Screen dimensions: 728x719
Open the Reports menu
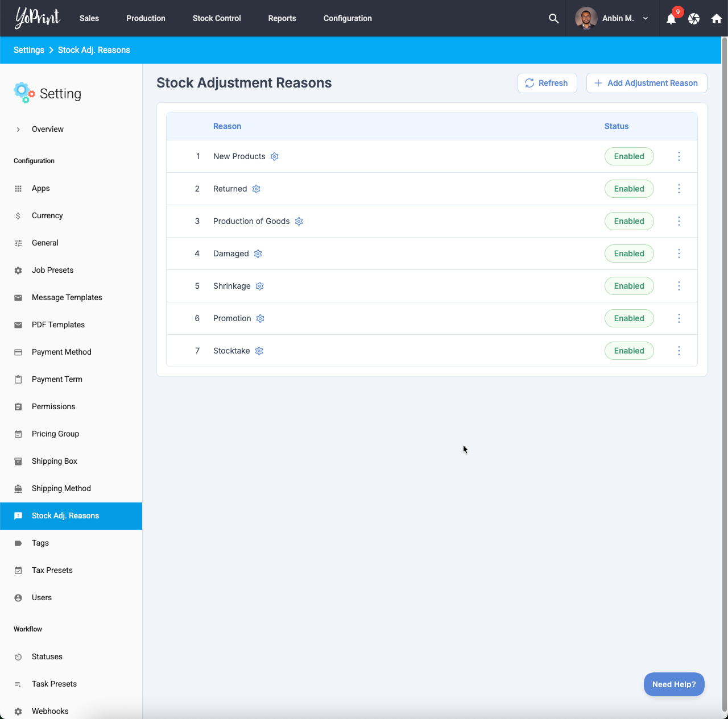pos(282,18)
